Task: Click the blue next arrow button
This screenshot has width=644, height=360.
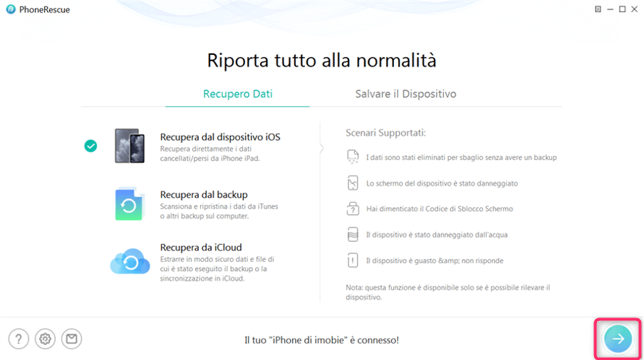Action: 618,339
